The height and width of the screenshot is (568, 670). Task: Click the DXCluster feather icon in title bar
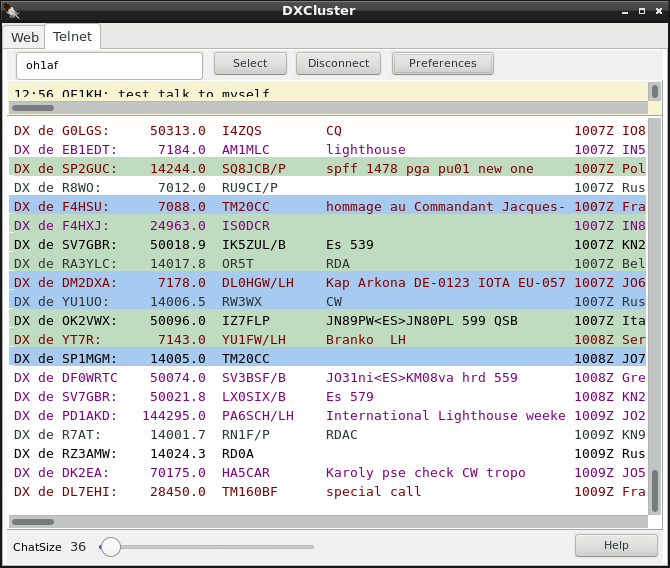coord(12,11)
